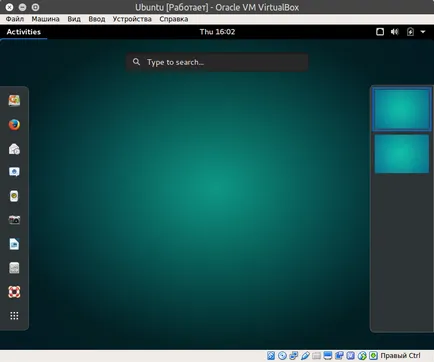Click the Activities button
This screenshot has width=434, height=362.
24,32
